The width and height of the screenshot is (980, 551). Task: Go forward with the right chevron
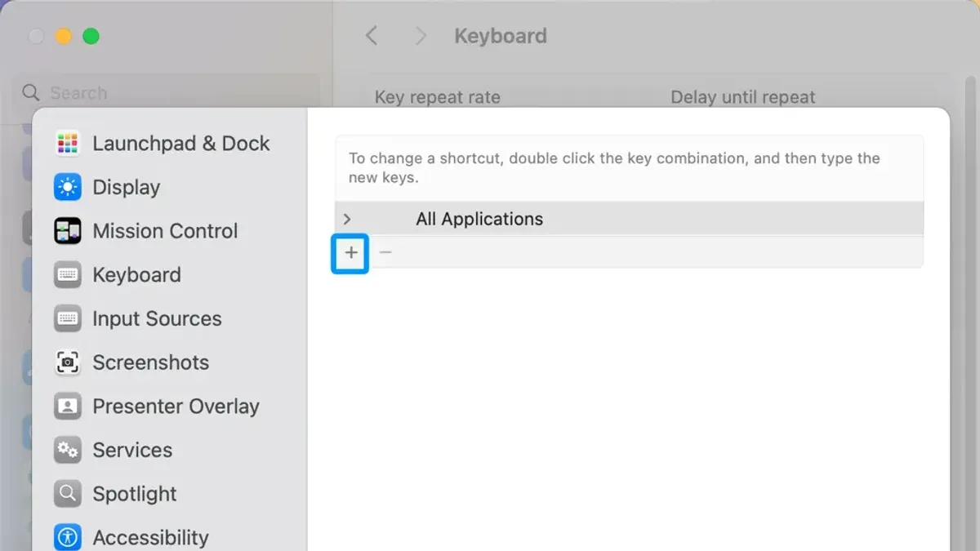(x=421, y=36)
